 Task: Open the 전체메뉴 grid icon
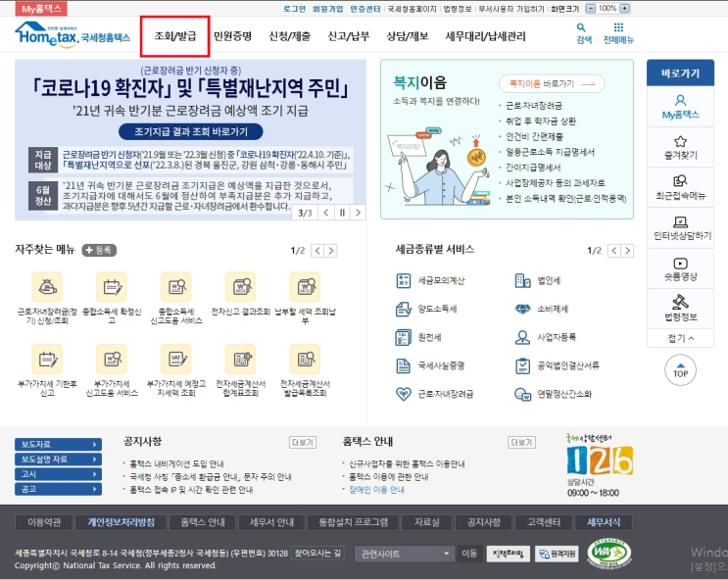coord(618,27)
